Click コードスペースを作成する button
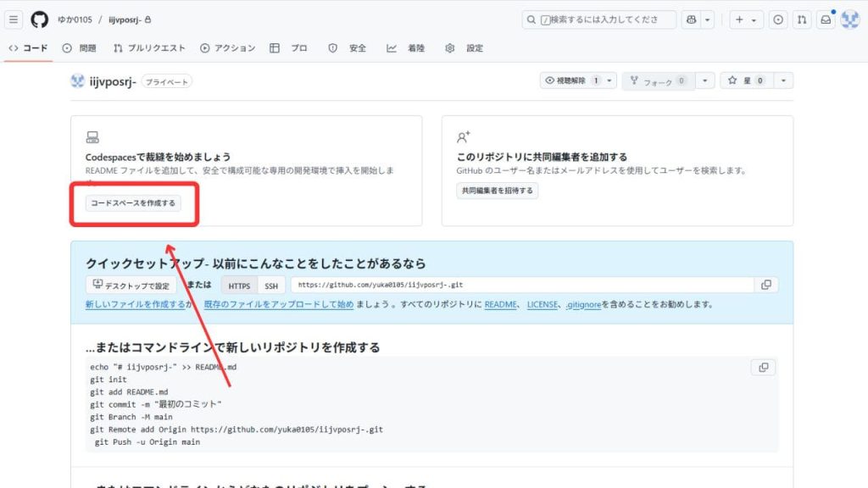Screen dimensions: 868x488 (133, 203)
